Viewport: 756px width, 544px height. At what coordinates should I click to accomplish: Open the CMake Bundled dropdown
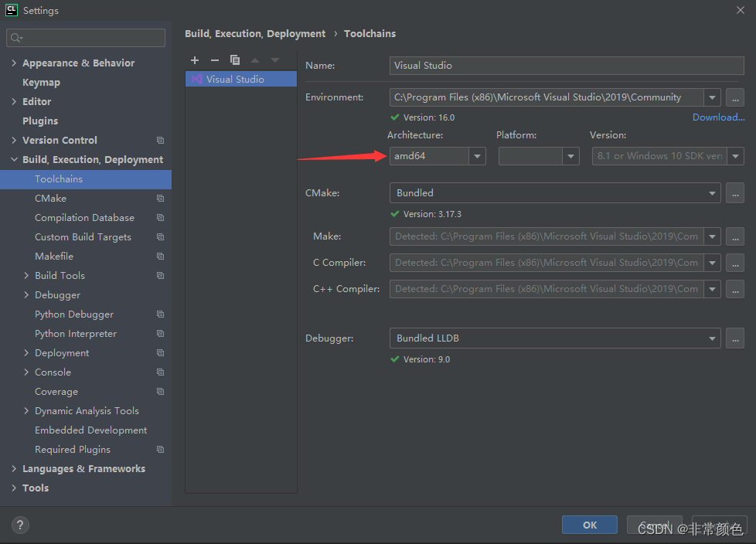(x=712, y=193)
